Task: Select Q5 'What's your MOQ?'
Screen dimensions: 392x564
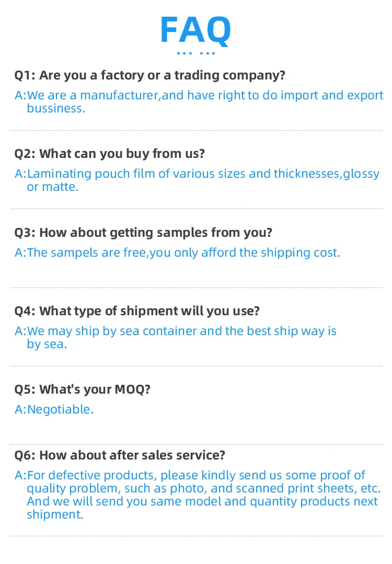Action: pyautogui.click(x=82, y=389)
